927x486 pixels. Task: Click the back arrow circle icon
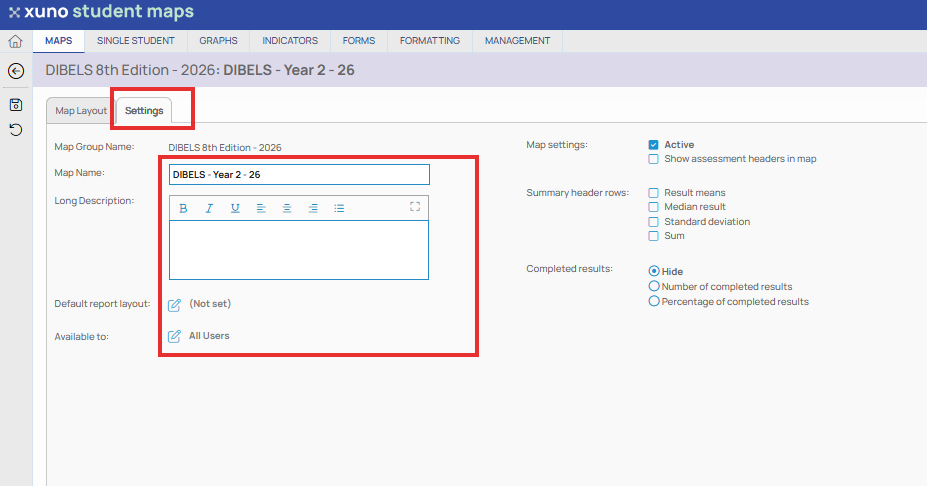pyautogui.click(x=16, y=71)
